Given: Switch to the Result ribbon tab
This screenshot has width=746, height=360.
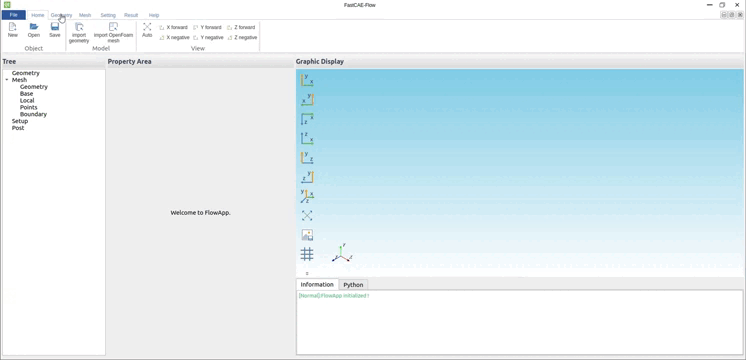Looking at the screenshot, I should (131, 15).
